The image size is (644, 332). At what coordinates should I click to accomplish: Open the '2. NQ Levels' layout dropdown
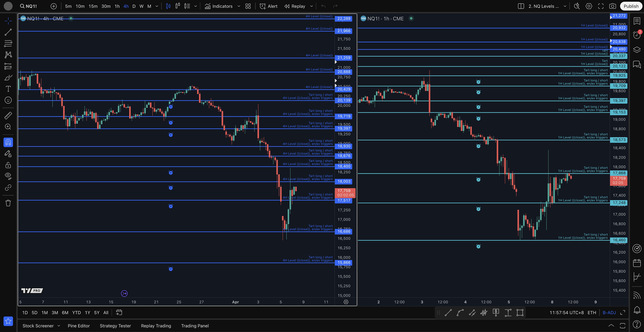(x=565, y=6)
